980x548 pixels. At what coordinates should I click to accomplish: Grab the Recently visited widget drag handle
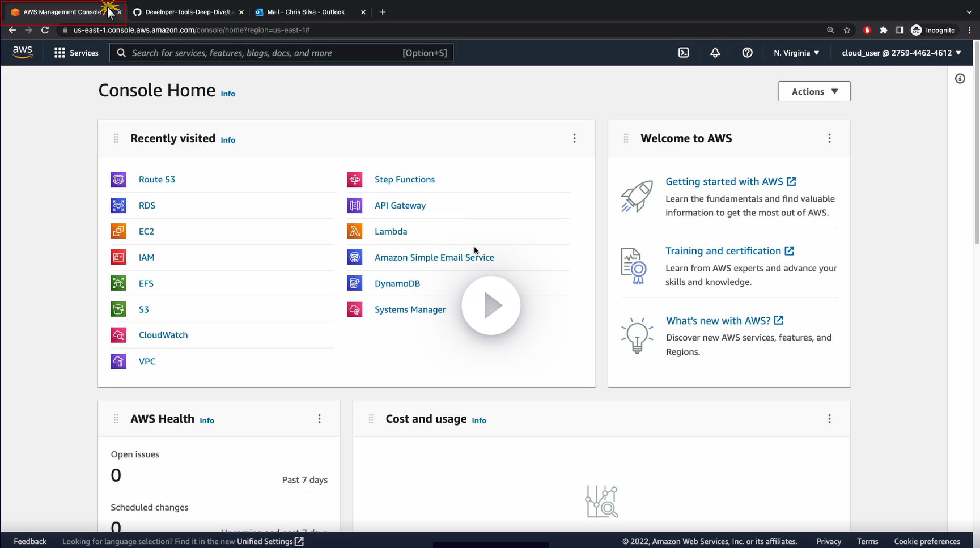pos(116,138)
